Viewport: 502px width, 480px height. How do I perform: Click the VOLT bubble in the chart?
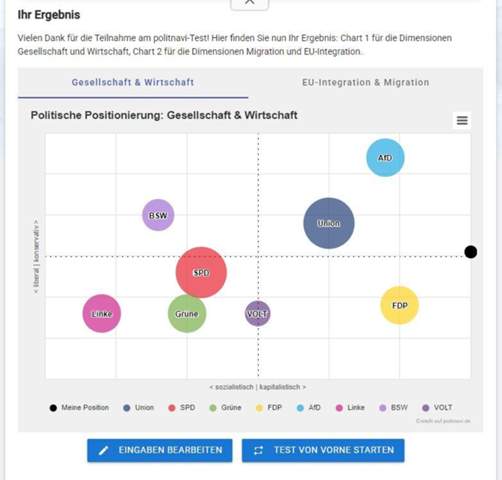(x=258, y=313)
